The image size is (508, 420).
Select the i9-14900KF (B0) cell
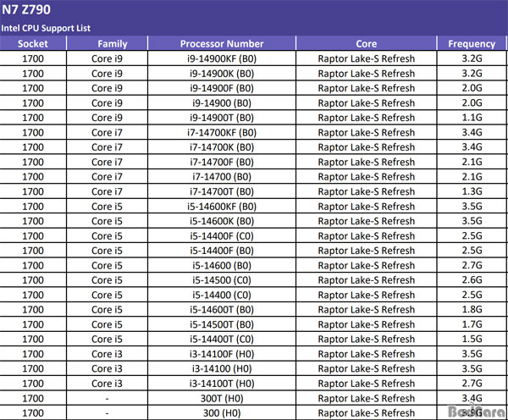coord(222,58)
